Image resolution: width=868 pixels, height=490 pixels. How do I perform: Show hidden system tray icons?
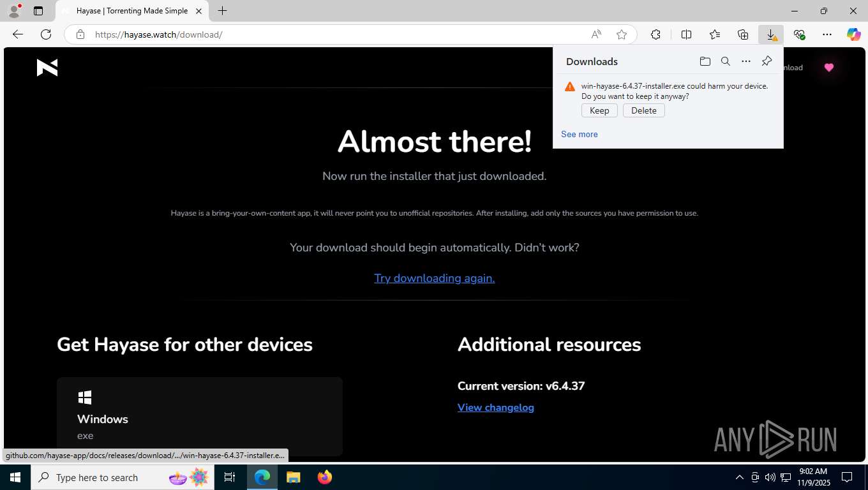[739, 477]
